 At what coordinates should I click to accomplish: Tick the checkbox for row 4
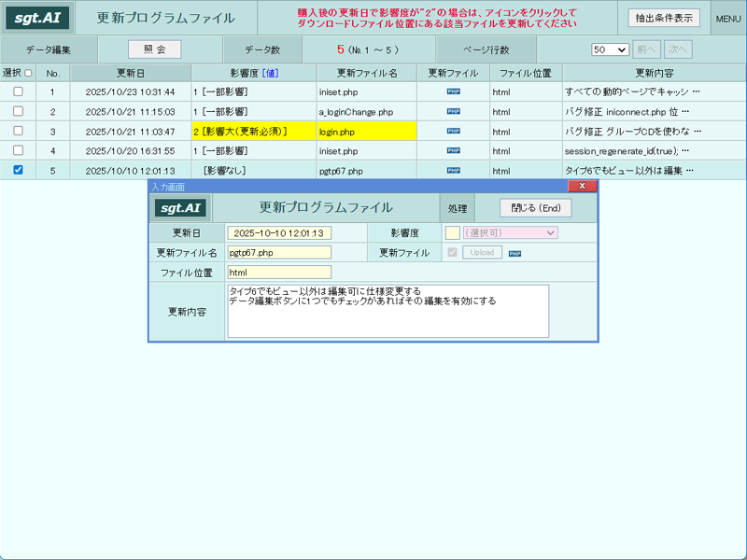click(18, 150)
